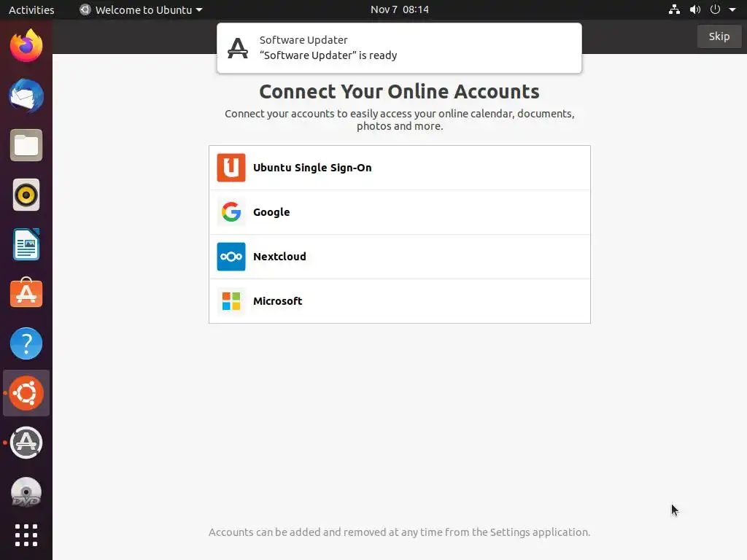Open the "Software Updater" is ready notification
The width and height of the screenshot is (747, 560).
tap(399, 48)
